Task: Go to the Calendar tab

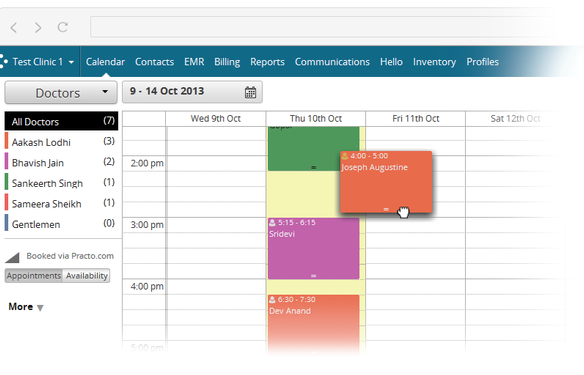Action: point(105,62)
